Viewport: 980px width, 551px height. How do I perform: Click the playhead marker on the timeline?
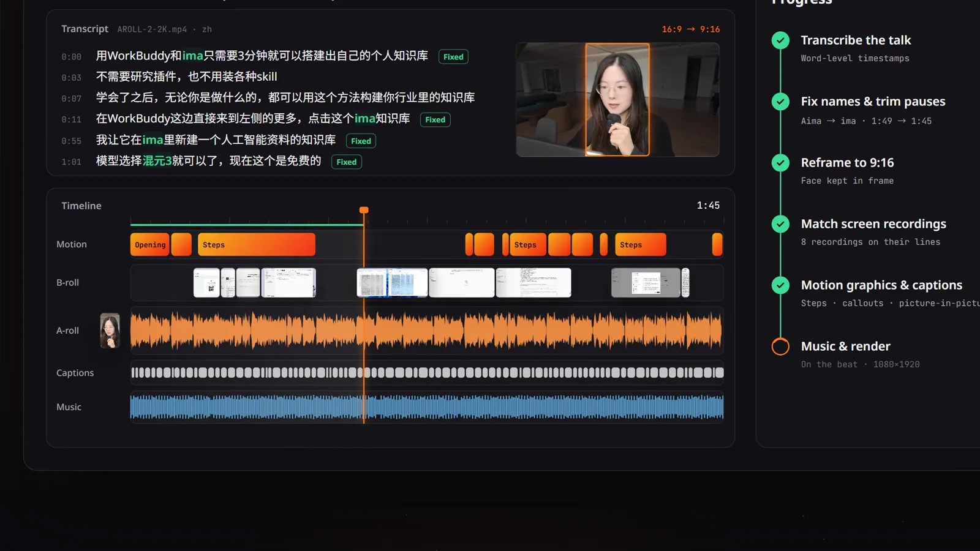(364, 210)
